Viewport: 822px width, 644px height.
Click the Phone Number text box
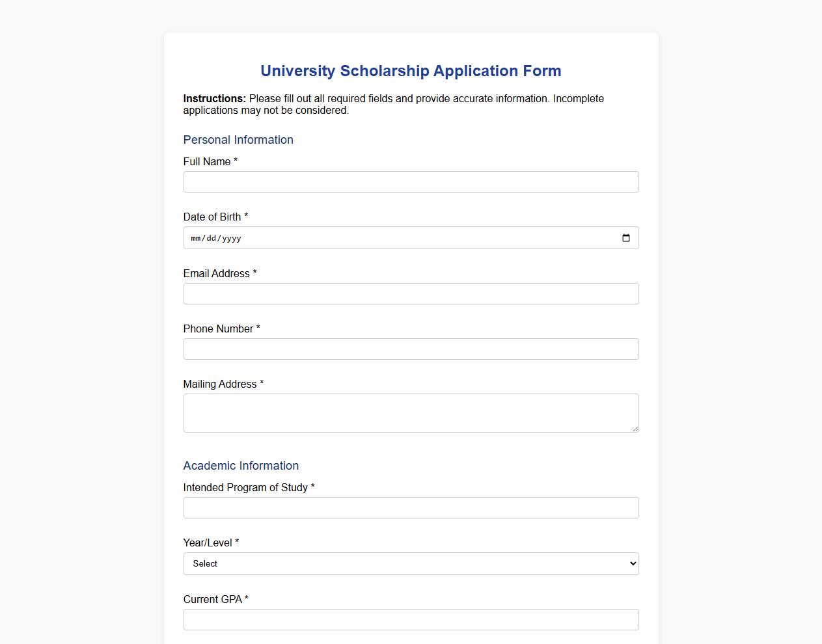(410, 349)
